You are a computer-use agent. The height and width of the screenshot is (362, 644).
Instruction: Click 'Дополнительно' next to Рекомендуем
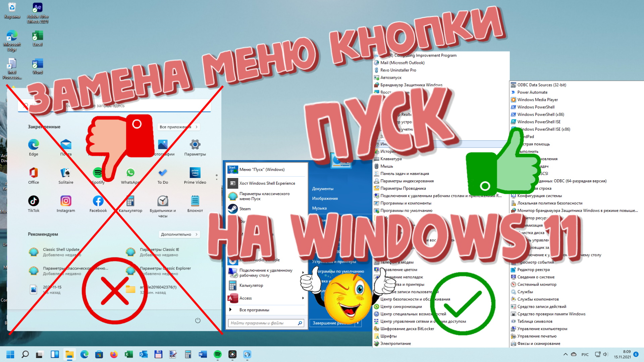[179, 234]
